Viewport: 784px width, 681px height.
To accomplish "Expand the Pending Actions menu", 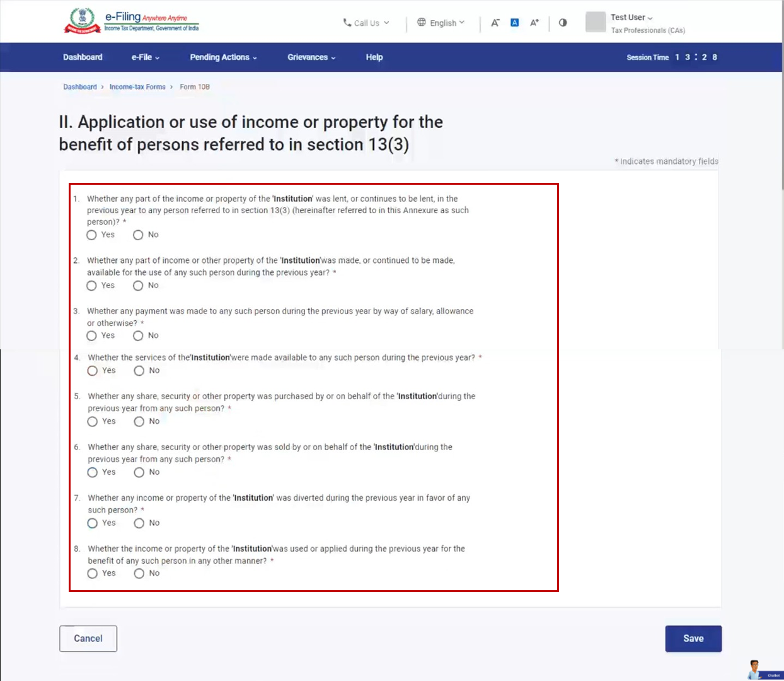I will coord(223,57).
